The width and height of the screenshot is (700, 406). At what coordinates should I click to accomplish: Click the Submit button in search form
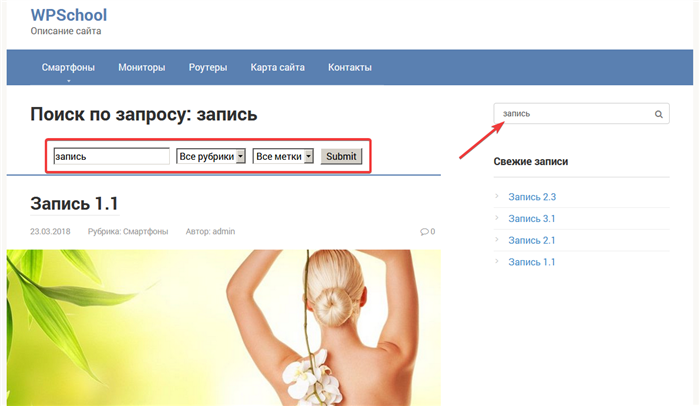pyautogui.click(x=341, y=156)
